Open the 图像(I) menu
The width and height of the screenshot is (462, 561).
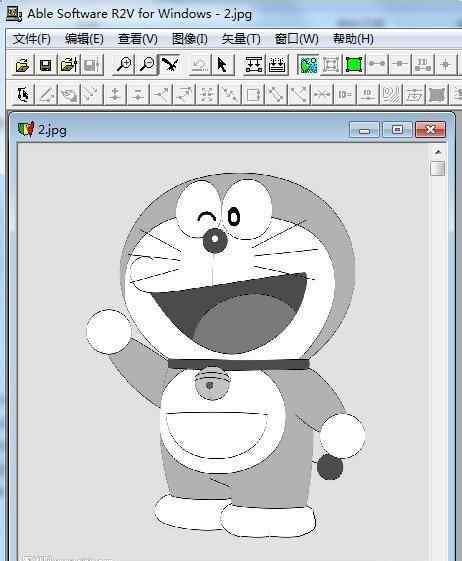(x=190, y=39)
